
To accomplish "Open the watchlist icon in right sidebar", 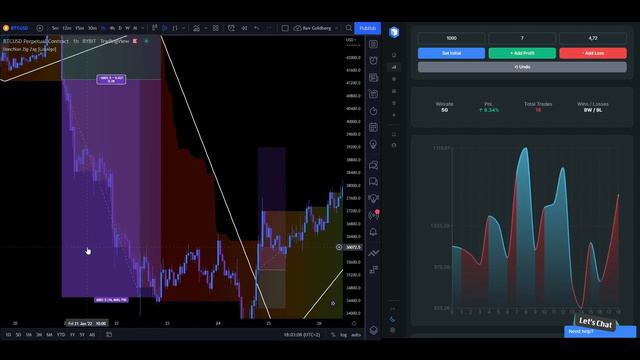I will (x=373, y=44).
